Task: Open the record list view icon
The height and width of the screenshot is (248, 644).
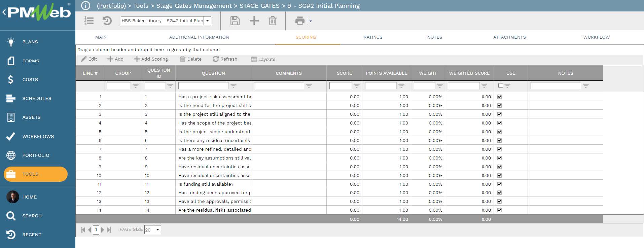Action: 89,21
